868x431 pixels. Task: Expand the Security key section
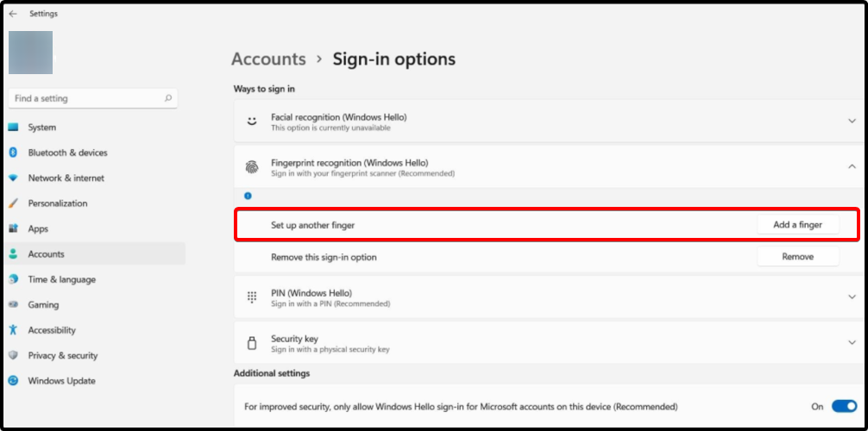tap(852, 343)
